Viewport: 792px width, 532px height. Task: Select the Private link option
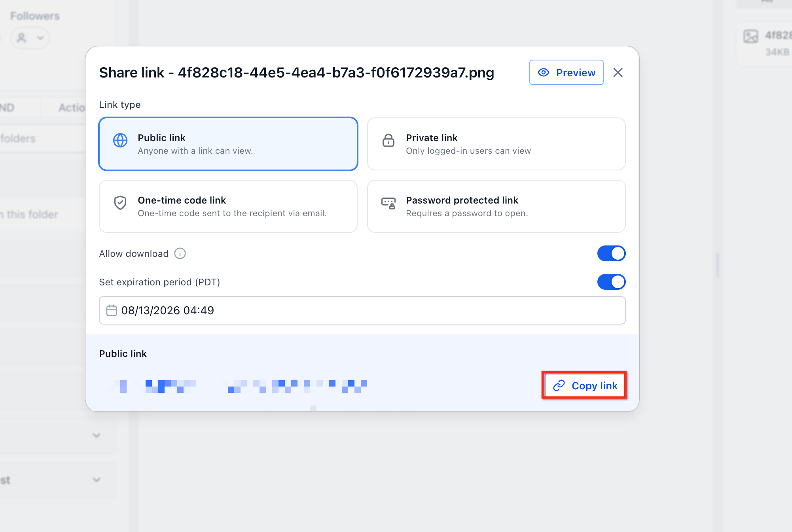click(x=496, y=144)
